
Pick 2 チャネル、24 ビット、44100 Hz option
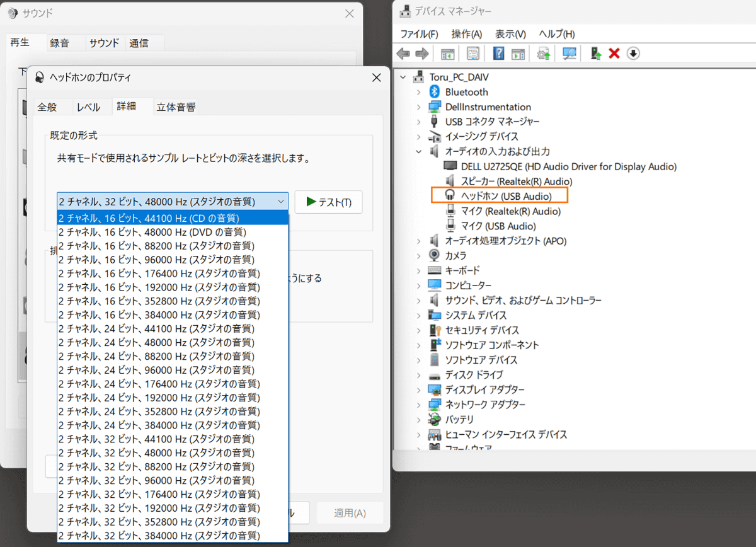click(173, 328)
